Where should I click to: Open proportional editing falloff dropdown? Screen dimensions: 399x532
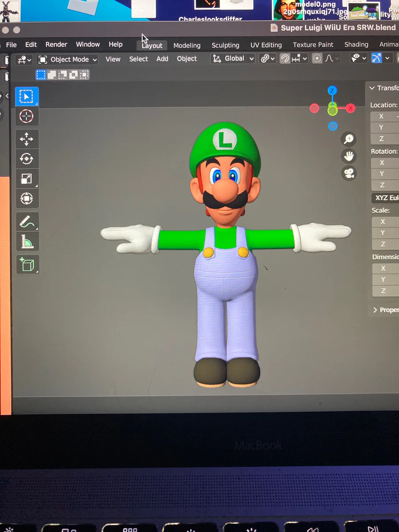(332, 59)
